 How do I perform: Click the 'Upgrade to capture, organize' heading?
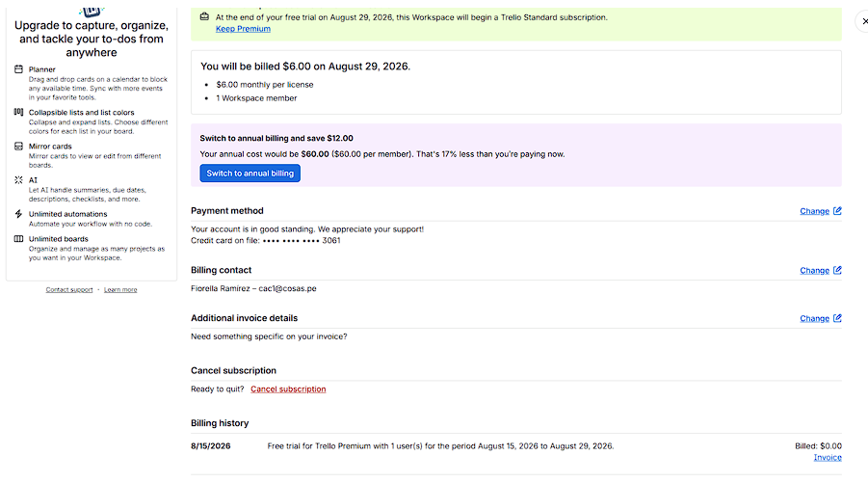[92, 39]
